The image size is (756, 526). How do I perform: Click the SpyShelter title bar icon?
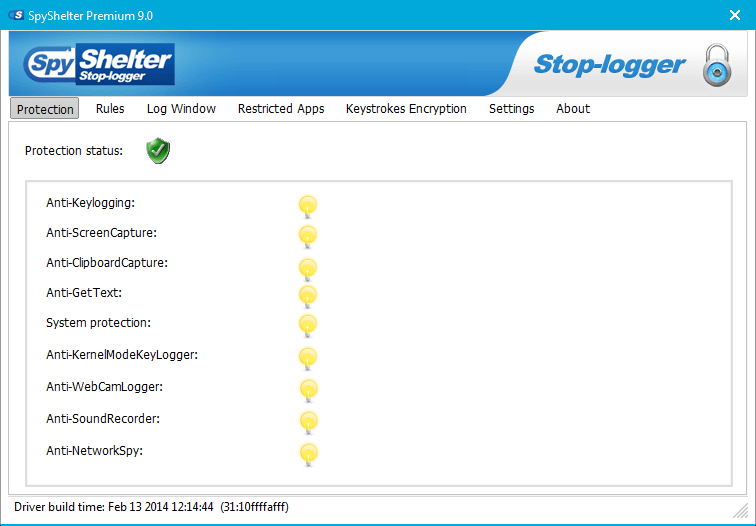[16, 15]
